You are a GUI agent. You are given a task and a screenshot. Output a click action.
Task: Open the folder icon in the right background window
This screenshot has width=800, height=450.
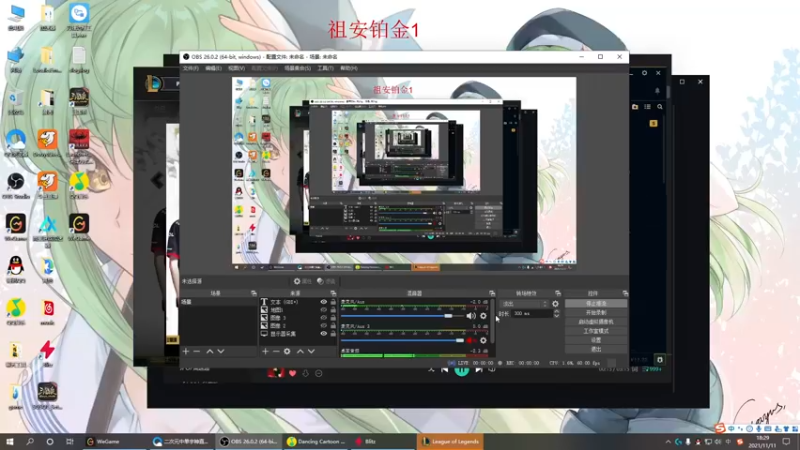point(635,107)
